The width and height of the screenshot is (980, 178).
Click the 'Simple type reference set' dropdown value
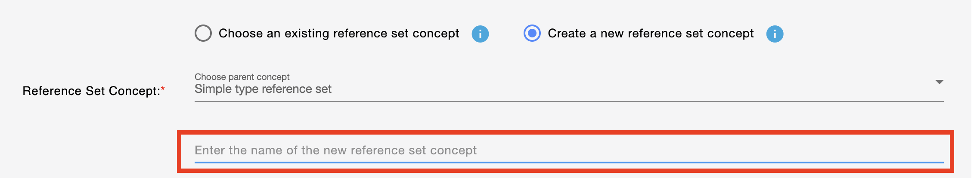point(263,89)
